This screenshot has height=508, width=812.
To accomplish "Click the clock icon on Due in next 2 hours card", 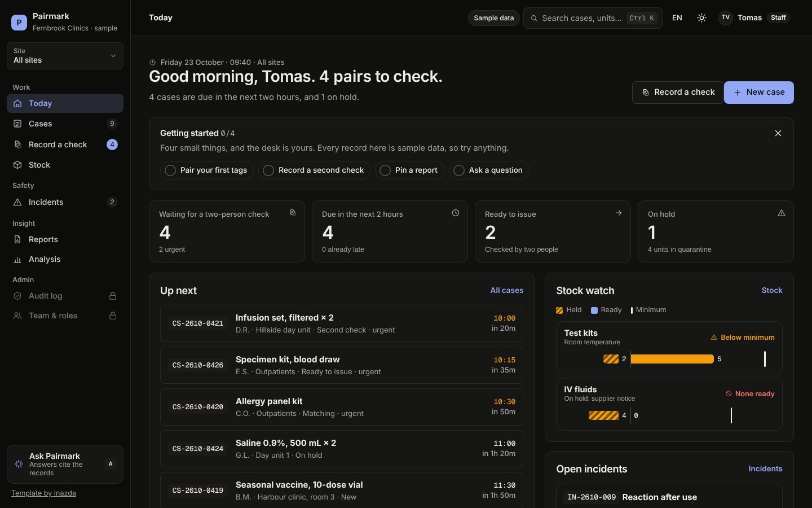I will pos(456,213).
